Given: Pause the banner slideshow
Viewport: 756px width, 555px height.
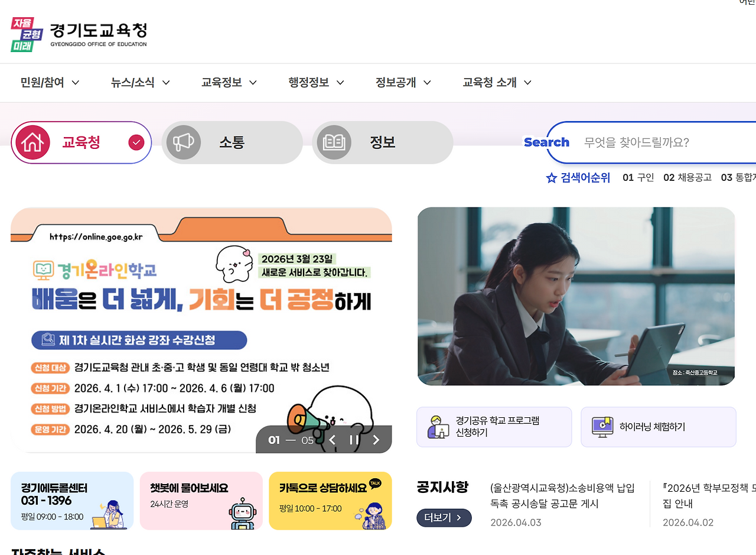Looking at the screenshot, I should tap(354, 440).
